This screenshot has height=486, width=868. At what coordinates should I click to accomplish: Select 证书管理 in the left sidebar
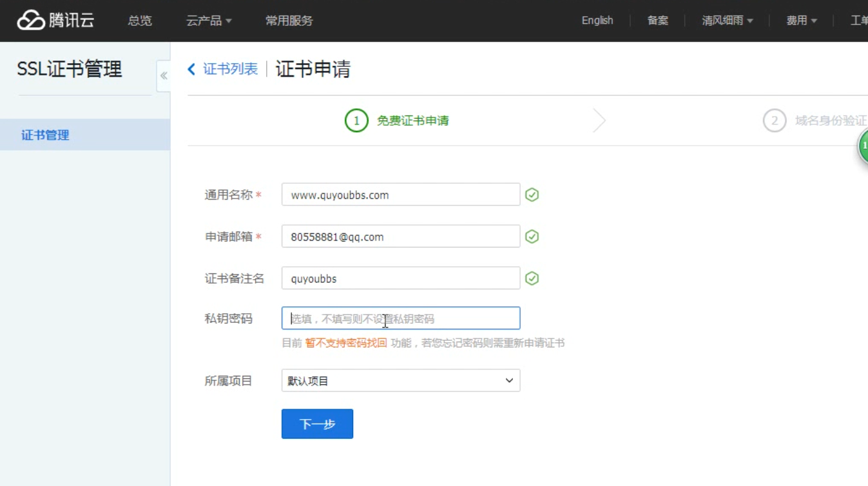(x=45, y=135)
